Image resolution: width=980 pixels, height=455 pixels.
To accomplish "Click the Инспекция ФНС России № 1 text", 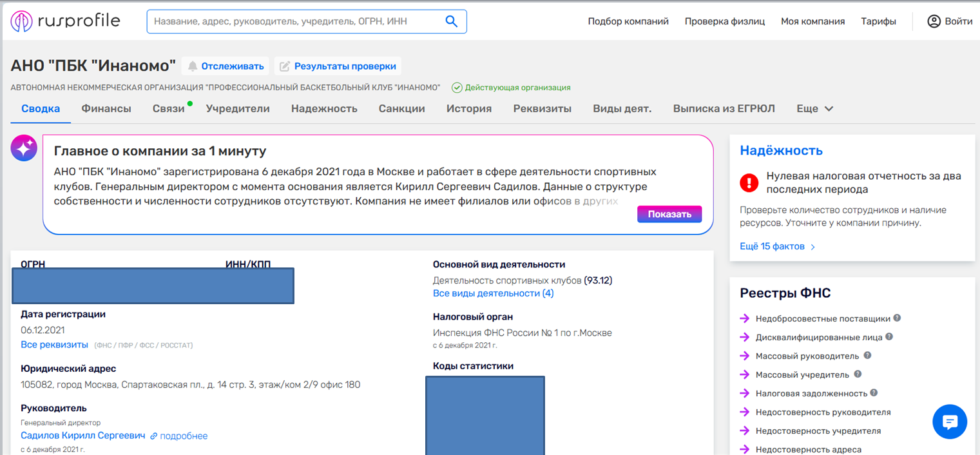I will [523, 333].
